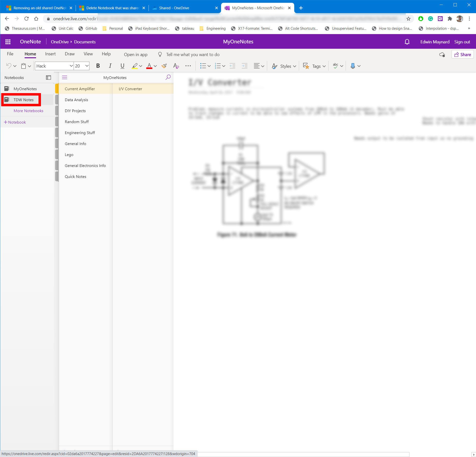Click the Clear Formatting icon
The height and width of the screenshot is (457, 476).
[176, 66]
